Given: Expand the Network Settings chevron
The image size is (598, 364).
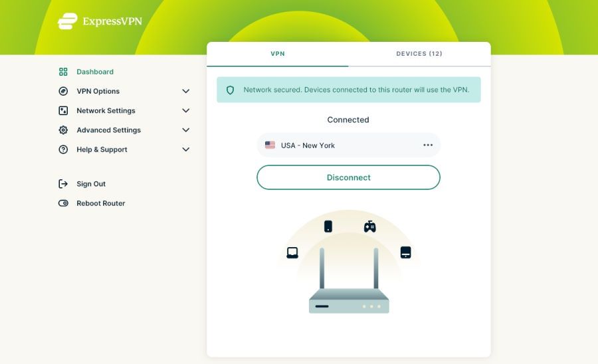Looking at the screenshot, I should pos(186,110).
